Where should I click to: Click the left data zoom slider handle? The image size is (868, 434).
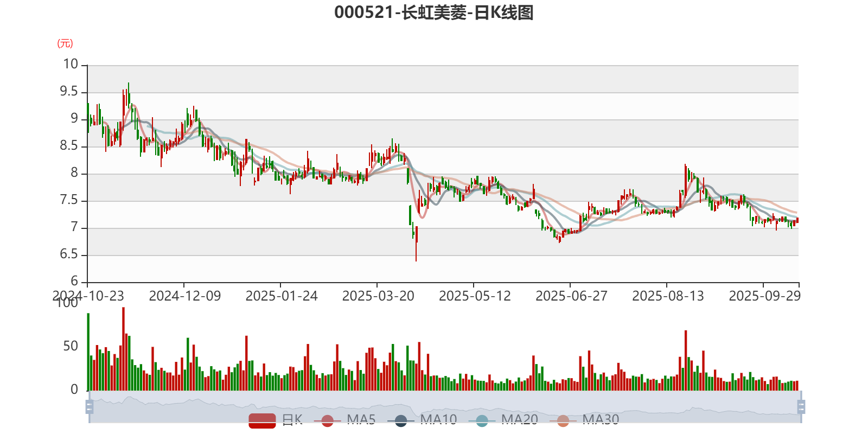[90, 406]
